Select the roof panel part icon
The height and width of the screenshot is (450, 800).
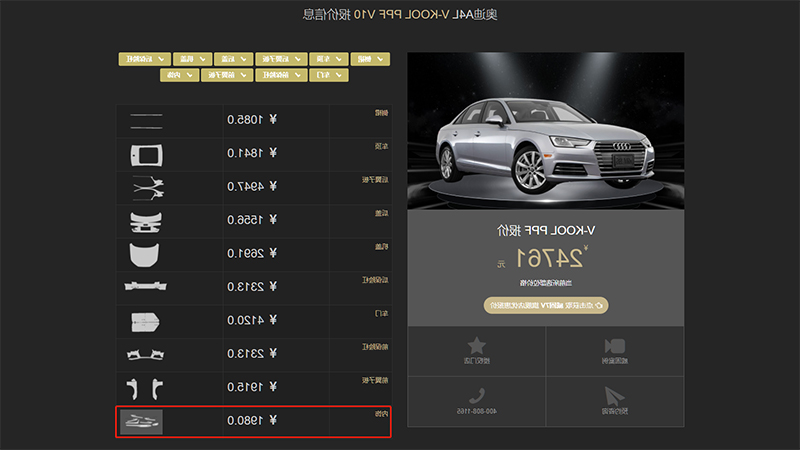(x=146, y=155)
